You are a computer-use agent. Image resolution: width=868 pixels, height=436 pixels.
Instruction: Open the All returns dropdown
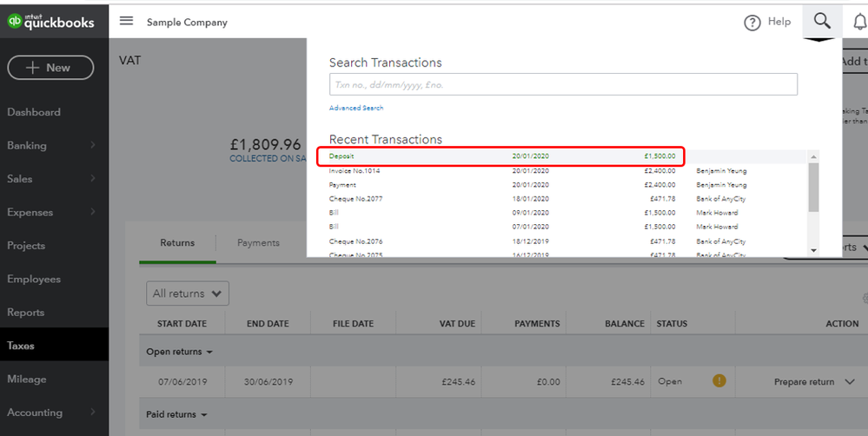[x=188, y=294]
